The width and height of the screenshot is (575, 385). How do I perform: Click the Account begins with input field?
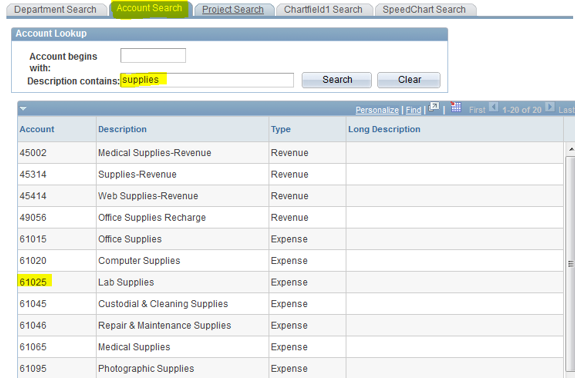153,55
